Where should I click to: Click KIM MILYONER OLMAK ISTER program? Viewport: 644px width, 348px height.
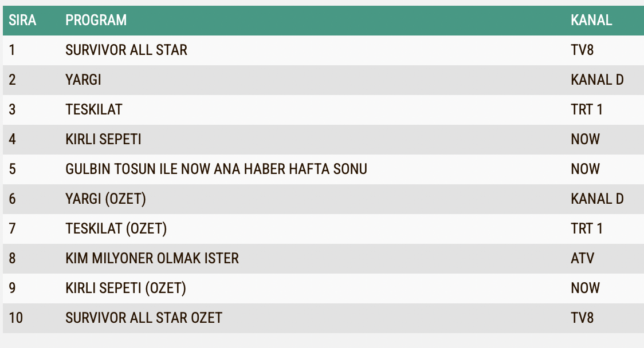pyautogui.click(x=152, y=258)
